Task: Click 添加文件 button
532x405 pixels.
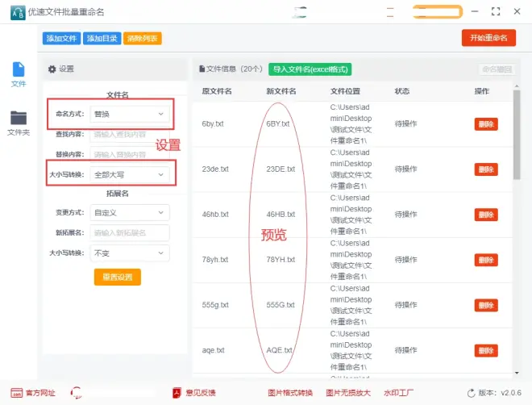Action: click(x=61, y=38)
